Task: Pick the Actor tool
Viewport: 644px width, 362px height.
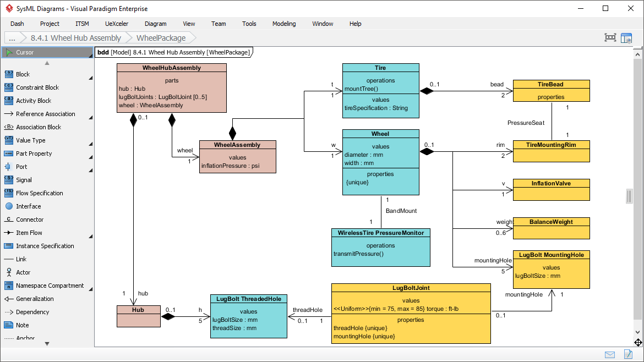Action: pyautogui.click(x=23, y=272)
